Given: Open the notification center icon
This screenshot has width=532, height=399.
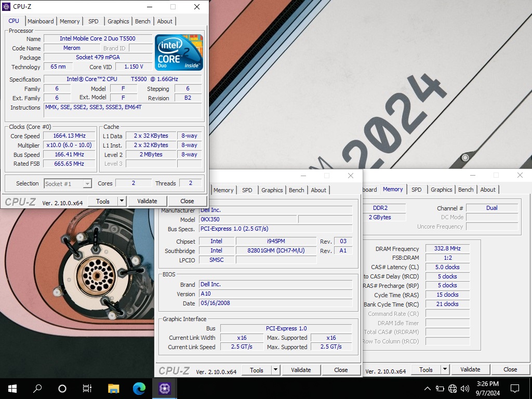Looking at the screenshot, I should 515,389.
